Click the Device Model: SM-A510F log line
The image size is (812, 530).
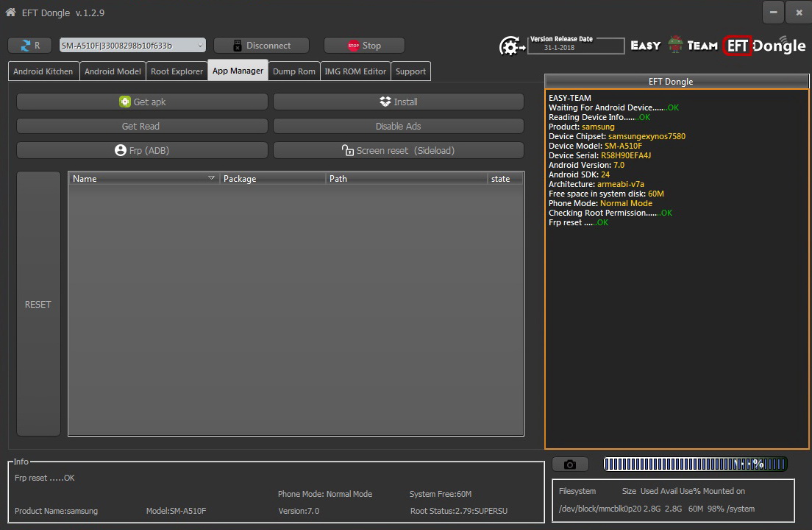point(595,146)
